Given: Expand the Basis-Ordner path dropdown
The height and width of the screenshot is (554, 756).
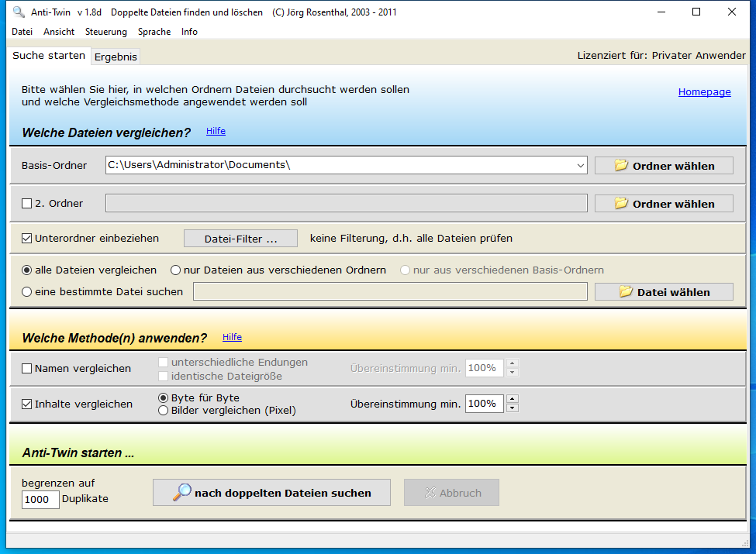Looking at the screenshot, I should click(x=581, y=165).
